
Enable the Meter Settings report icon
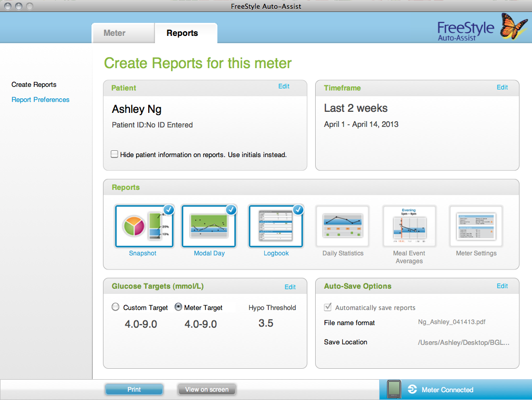[x=476, y=226]
